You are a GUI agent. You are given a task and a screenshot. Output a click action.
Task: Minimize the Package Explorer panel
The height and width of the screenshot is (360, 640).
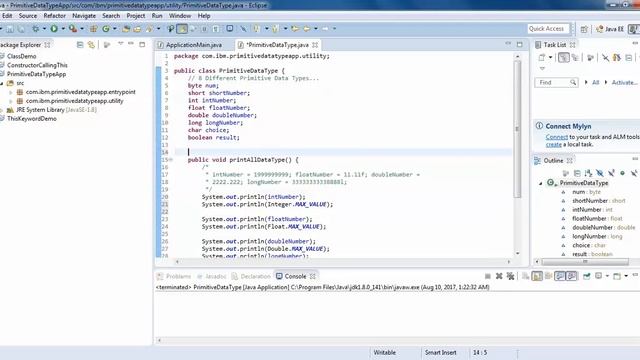tap(131, 43)
